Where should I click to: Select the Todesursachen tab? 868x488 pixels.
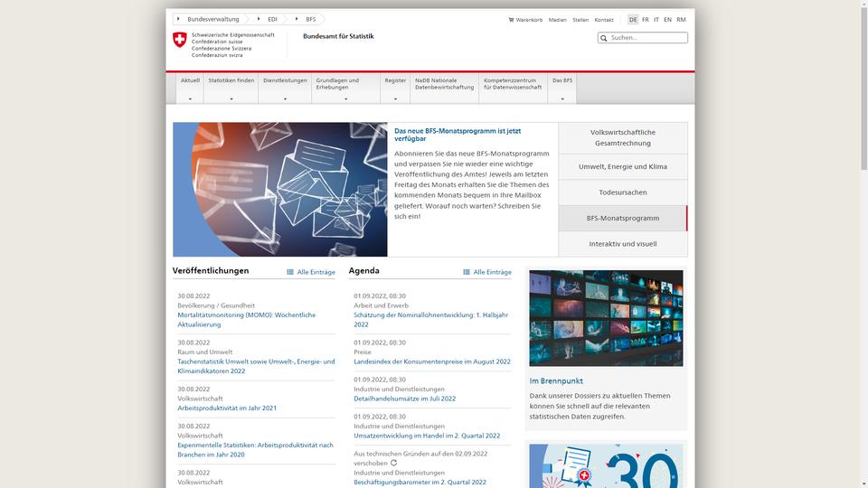click(623, 192)
